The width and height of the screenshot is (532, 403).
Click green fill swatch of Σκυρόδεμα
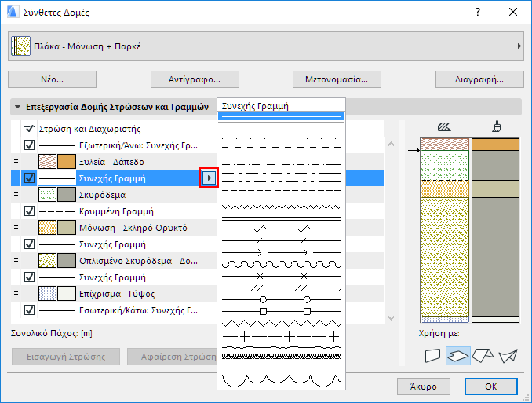coord(47,195)
